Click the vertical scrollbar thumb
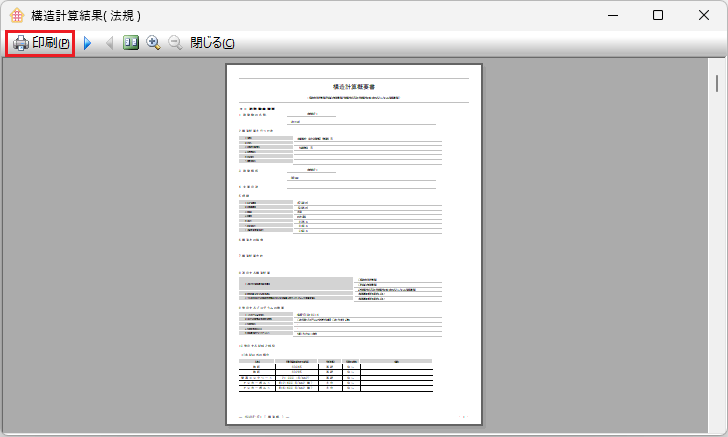The width and height of the screenshot is (728, 437). (716, 81)
